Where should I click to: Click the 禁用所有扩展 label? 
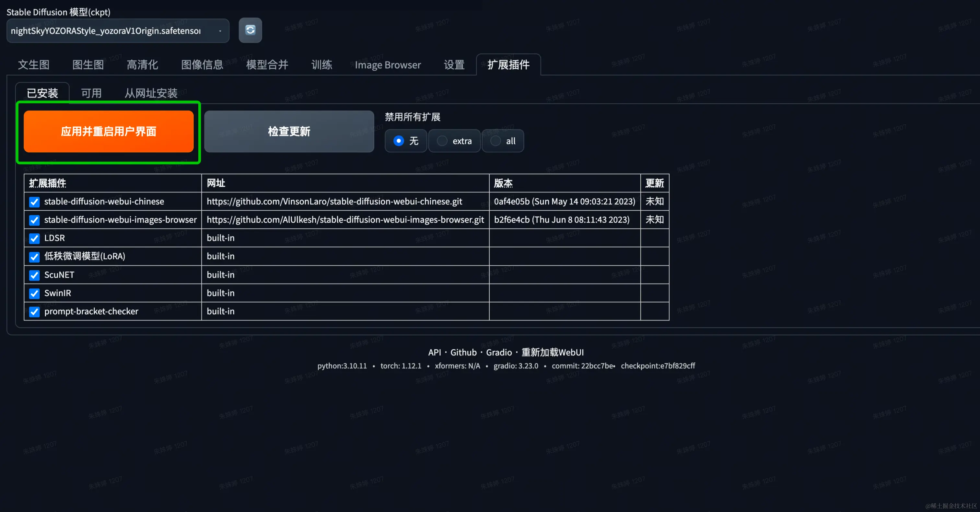pyautogui.click(x=413, y=117)
